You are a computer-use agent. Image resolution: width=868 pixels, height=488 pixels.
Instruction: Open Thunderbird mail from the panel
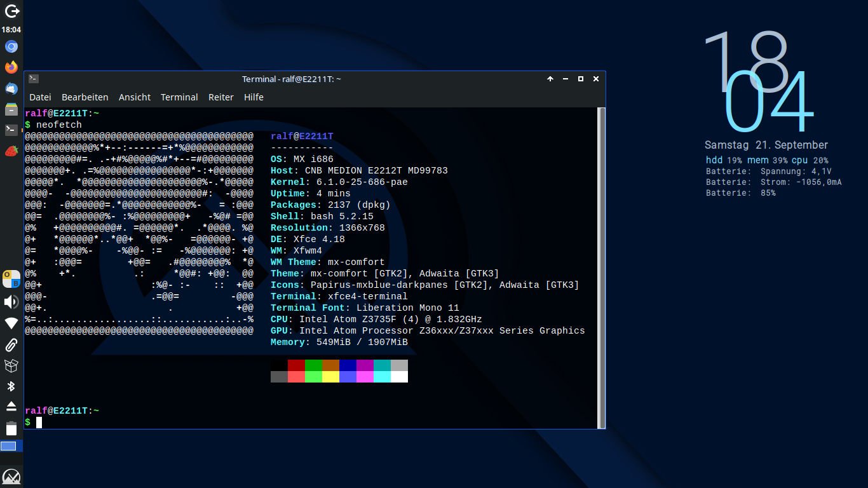11,88
